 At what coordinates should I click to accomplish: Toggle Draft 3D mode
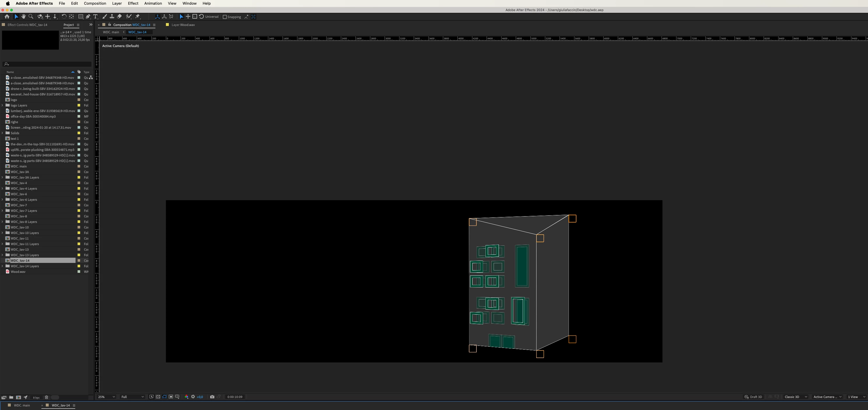(753, 397)
